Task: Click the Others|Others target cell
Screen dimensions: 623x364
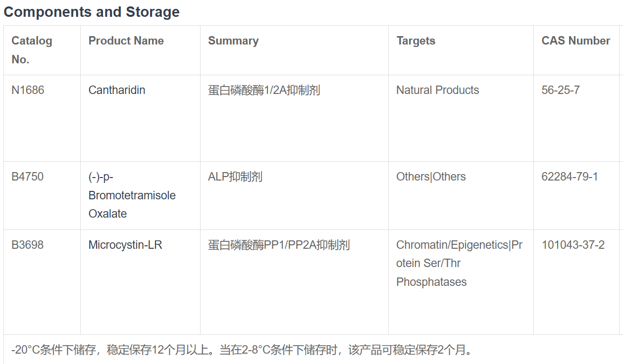Action: [431, 177]
